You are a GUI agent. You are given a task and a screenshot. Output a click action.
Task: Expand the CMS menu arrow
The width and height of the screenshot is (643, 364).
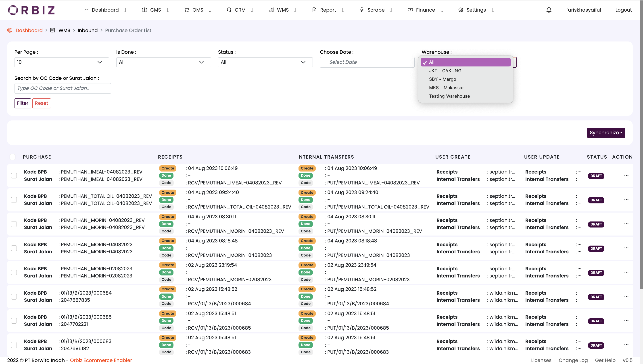(168, 10)
